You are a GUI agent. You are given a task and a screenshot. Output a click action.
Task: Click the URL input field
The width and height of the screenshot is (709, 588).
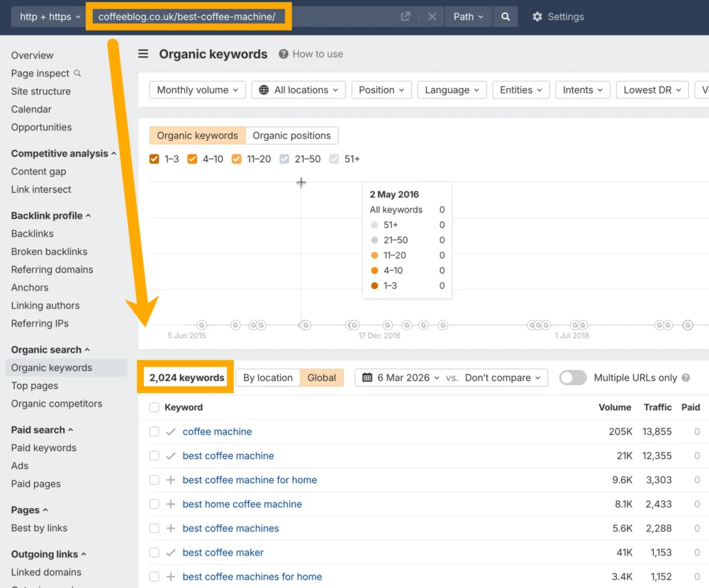pyautogui.click(x=241, y=16)
